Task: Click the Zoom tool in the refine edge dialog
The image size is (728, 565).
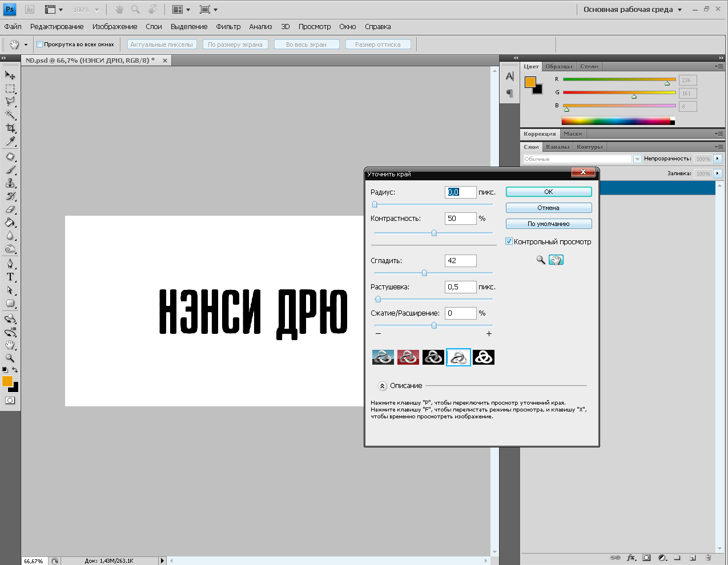Action: [x=541, y=260]
